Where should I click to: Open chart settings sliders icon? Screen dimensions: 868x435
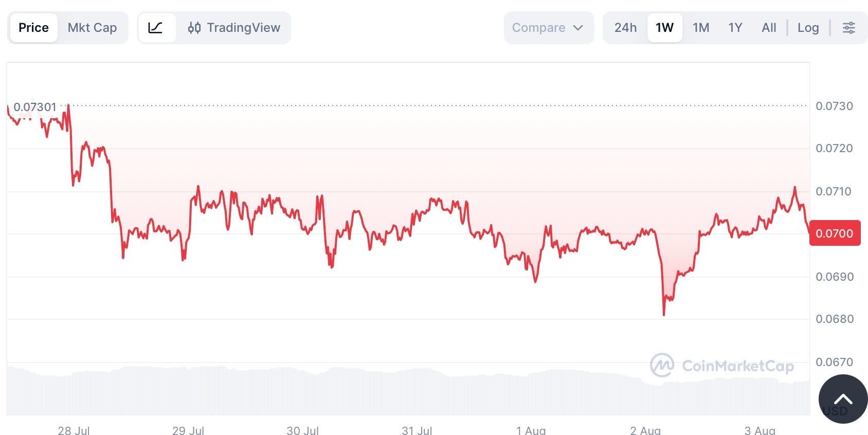849,28
